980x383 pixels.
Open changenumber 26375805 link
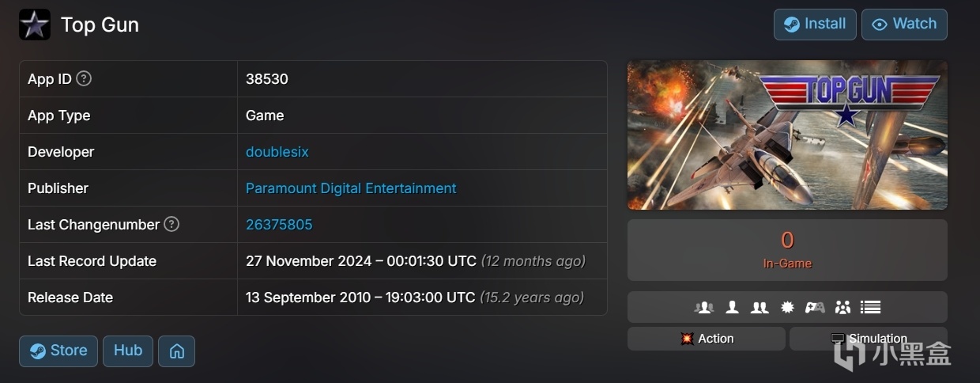279,225
